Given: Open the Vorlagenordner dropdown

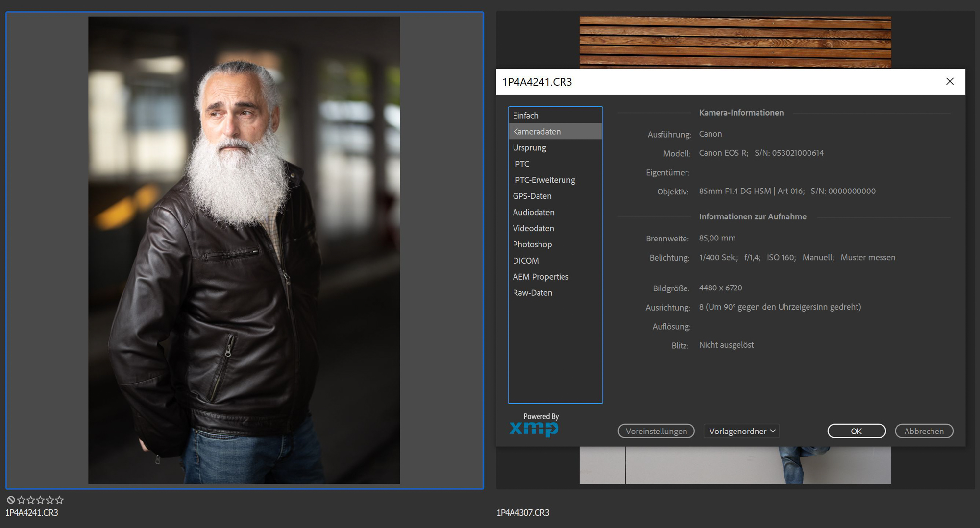Looking at the screenshot, I should 742,431.
